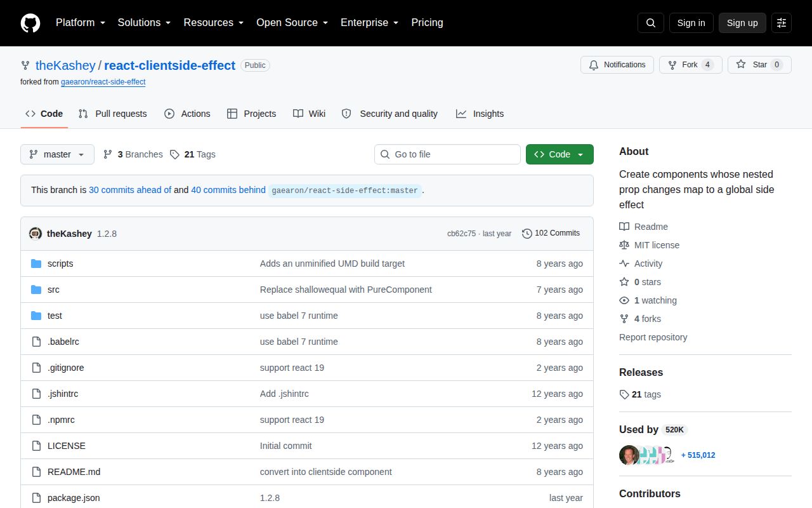812x508 pixels.
Task: Open gaearon/react-side-effect fork source link
Action: point(103,82)
